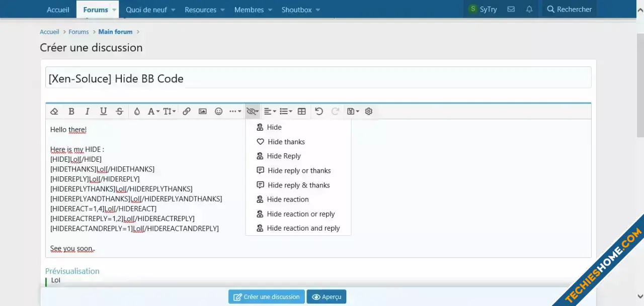Click the insert link icon
This screenshot has width=644, height=306.
point(187,112)
